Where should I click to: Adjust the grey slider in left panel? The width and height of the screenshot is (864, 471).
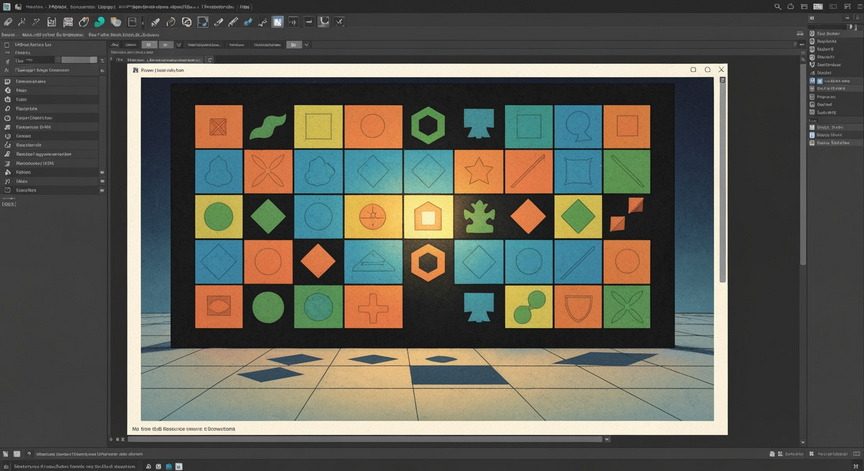[79, 60]
